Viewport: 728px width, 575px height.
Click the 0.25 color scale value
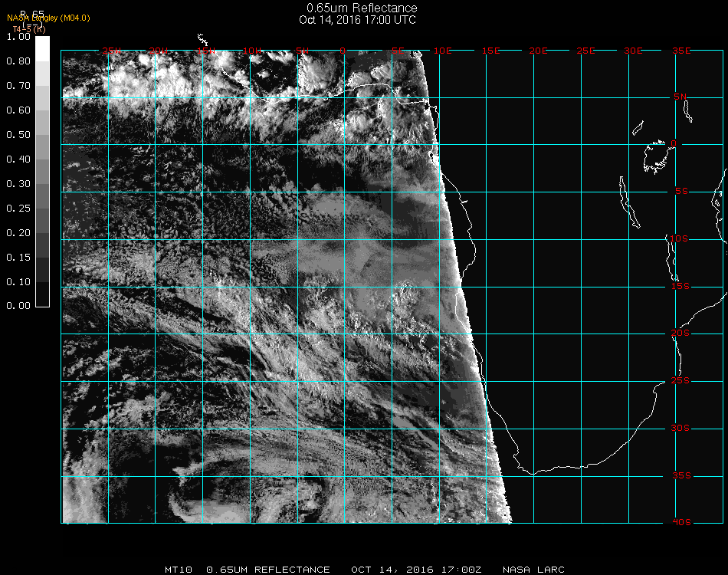pos(18,209)
